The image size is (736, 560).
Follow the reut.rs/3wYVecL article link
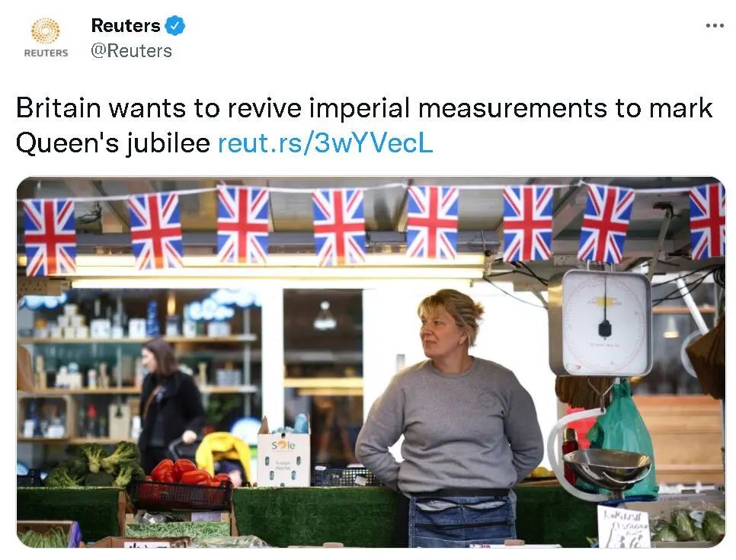pyautogui.click(x=325, y=143)
